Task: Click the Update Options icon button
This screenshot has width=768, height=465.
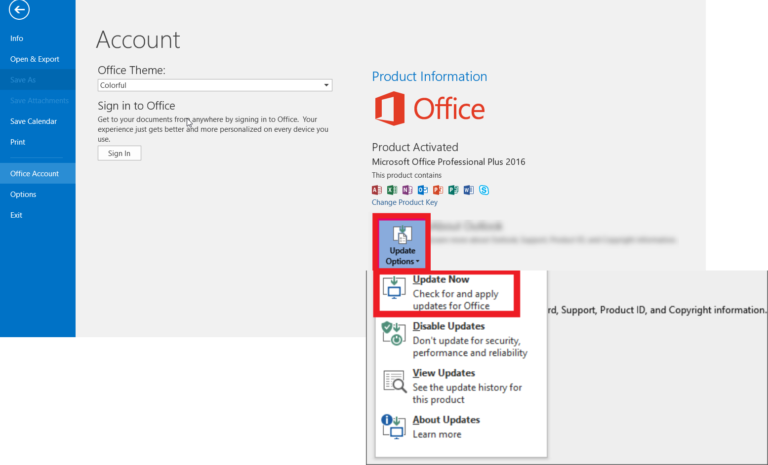Action: pyautogui.click(x=402, y=243)
